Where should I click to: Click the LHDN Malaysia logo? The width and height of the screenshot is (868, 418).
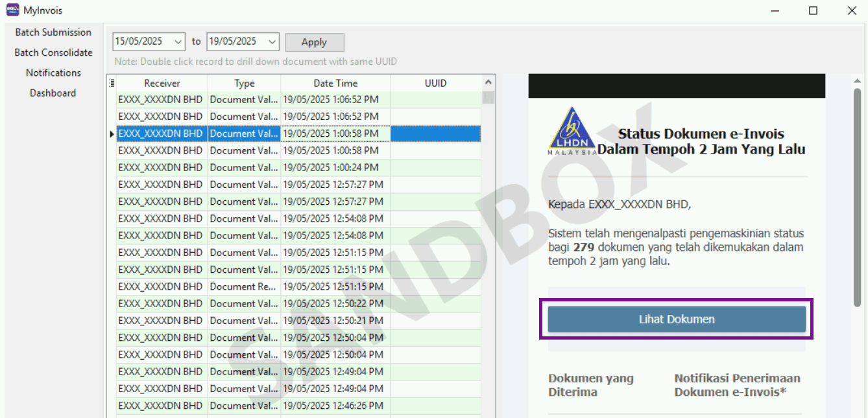tap(573, 132)
